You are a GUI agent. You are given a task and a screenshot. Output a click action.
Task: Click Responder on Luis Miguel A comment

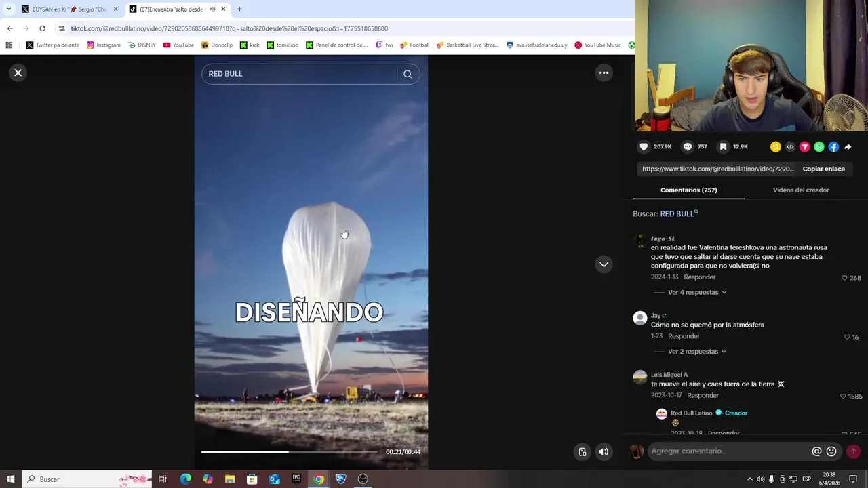point(703,395)
